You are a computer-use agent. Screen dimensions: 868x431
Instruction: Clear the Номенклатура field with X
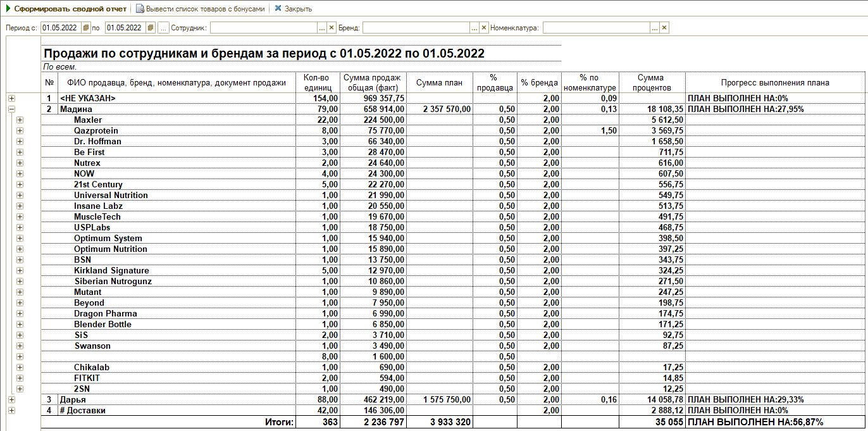coord(664,28)
